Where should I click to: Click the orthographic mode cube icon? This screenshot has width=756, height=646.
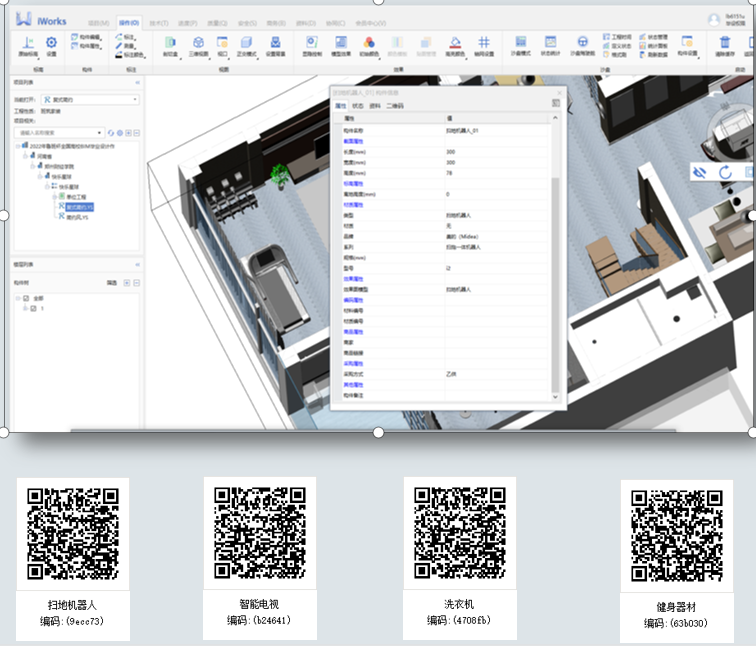[x=246, y=42]
